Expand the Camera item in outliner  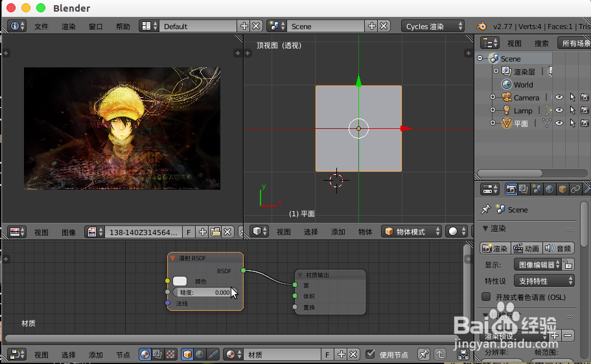click(x=492, y=97)
